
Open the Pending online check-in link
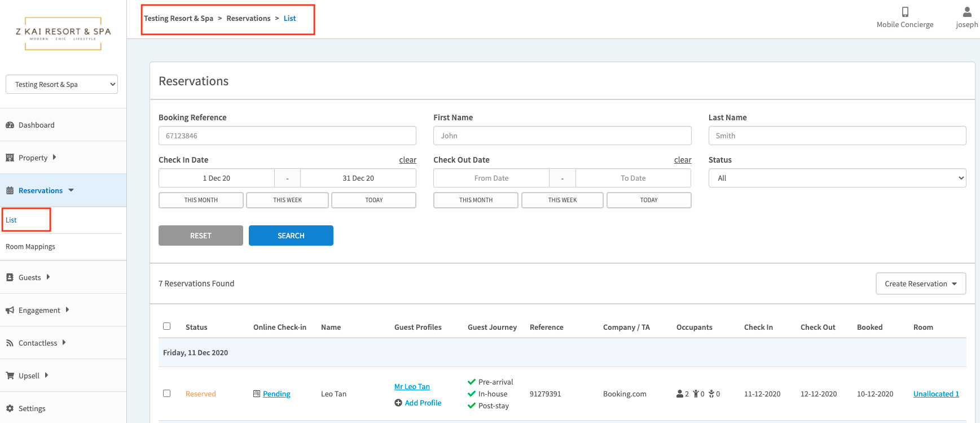click(x=276, y=394)
